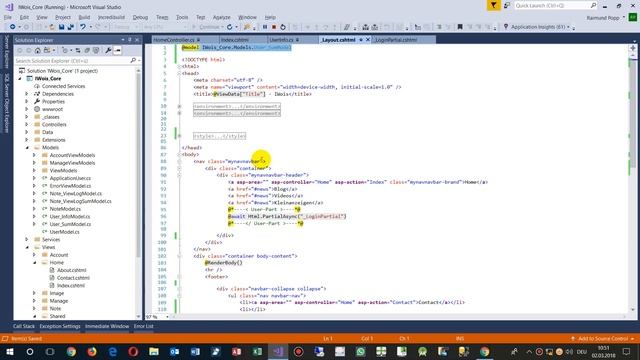The height and width of the screenshot is (360, 640).
Task: Click the Preview Selected Items icon in Solution Explorer
Action: click(x=118, y=50)
